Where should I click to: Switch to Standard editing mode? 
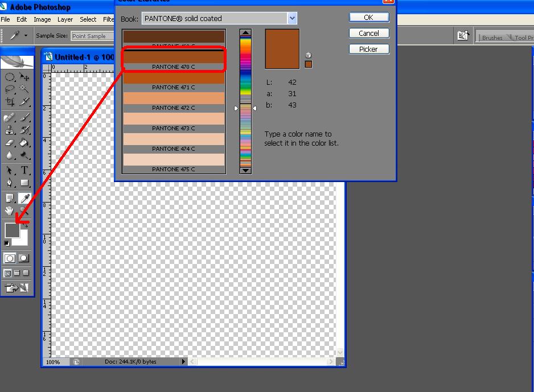10,258
